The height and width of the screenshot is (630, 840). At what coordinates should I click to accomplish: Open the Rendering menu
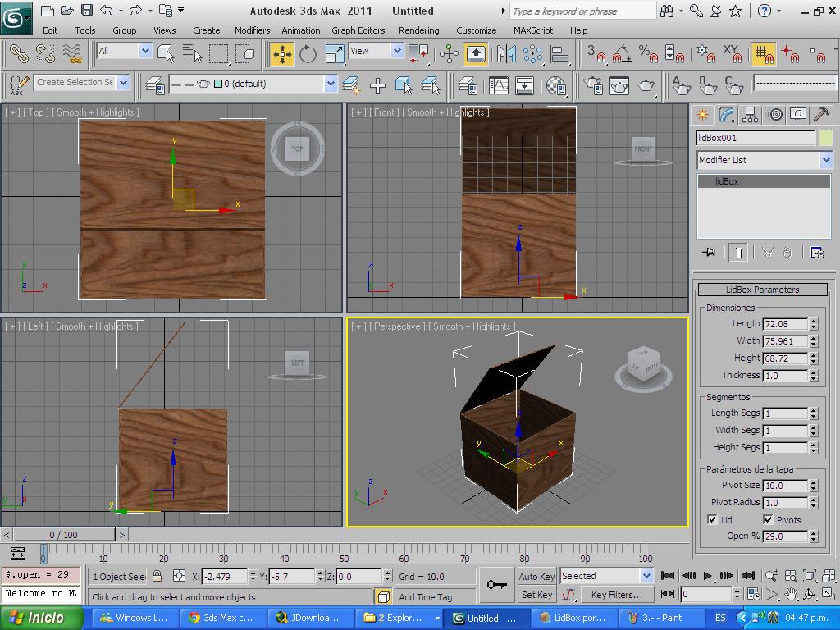click(x=418, y=30)
